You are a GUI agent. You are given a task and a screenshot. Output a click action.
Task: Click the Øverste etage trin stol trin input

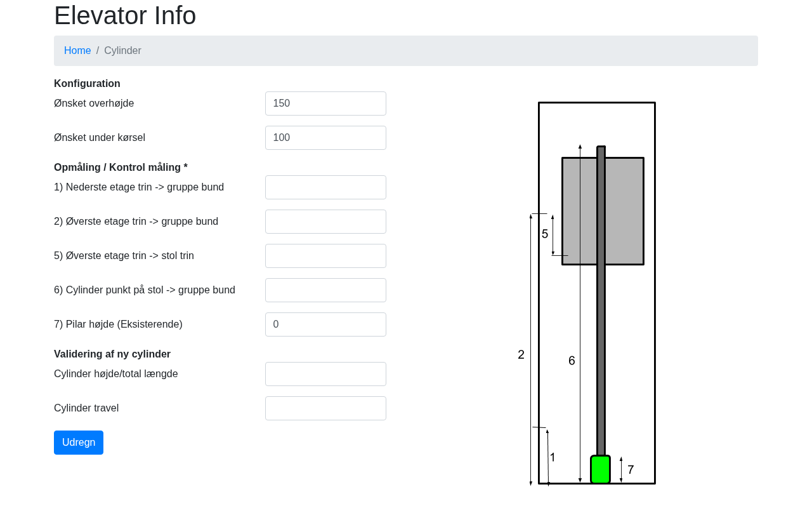pyautogui.click(x=325, y=256)
